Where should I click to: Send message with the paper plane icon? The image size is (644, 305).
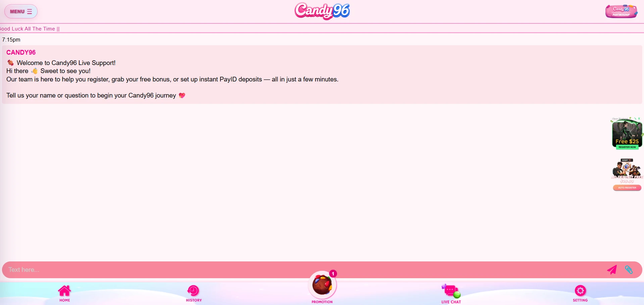pyautogui.click(x=612, y=270)
